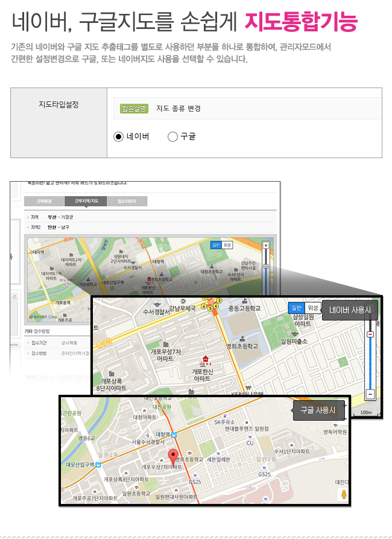Click the 접수기간 상시채용 row

(x=57, y=343)
